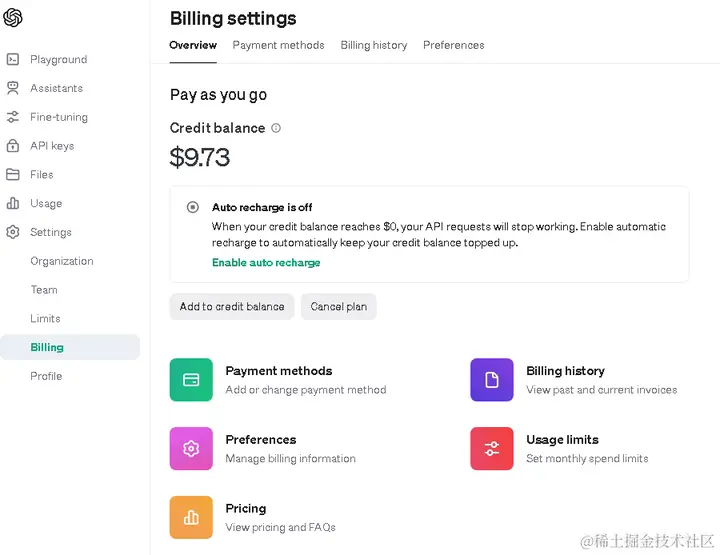Click 'Auto recharge is off' heading

(x=262, y=207)
